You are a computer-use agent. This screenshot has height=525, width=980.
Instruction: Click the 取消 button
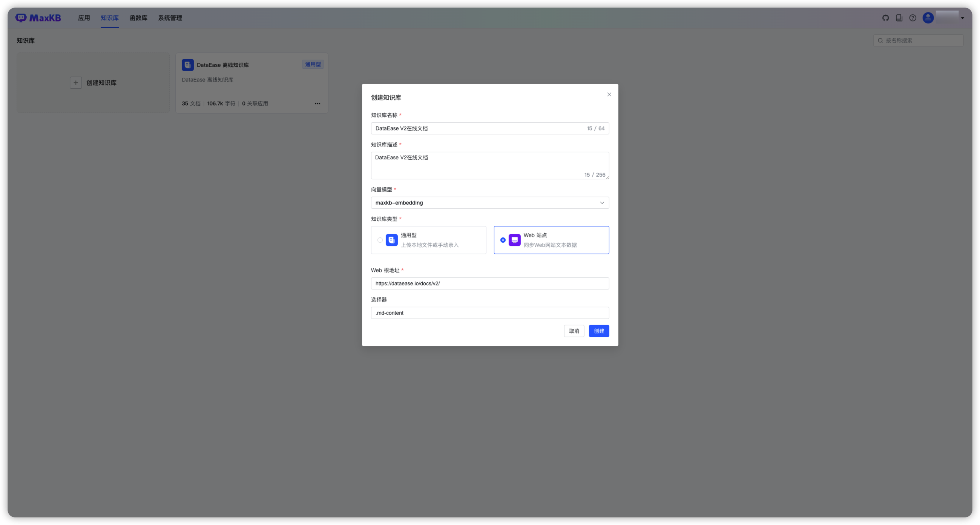tap(574, 331)
